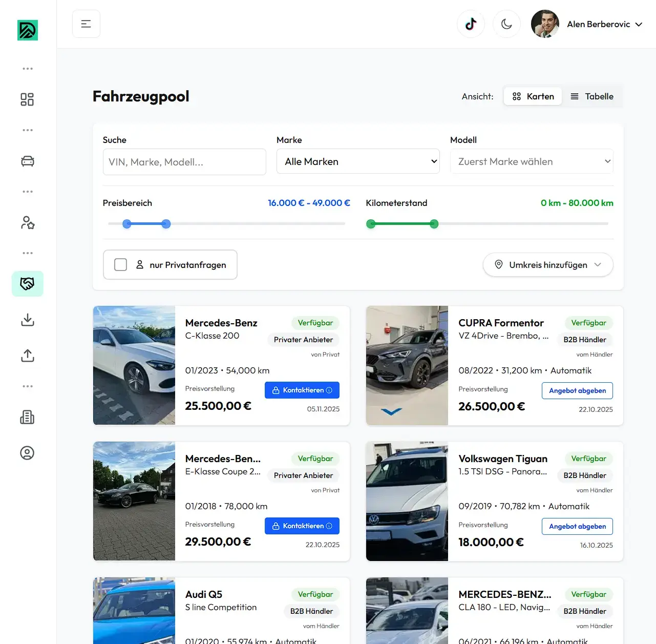The height and width of the screenshot is (644, 656).
Task: Open the building icon in sidebar
Action: click(27, 418)
